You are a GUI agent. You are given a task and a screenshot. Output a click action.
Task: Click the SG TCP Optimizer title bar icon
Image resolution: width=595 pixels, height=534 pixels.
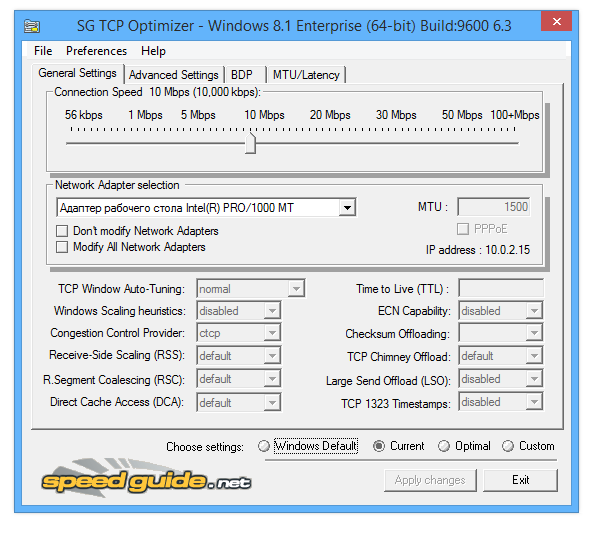[x=32, y=26]
